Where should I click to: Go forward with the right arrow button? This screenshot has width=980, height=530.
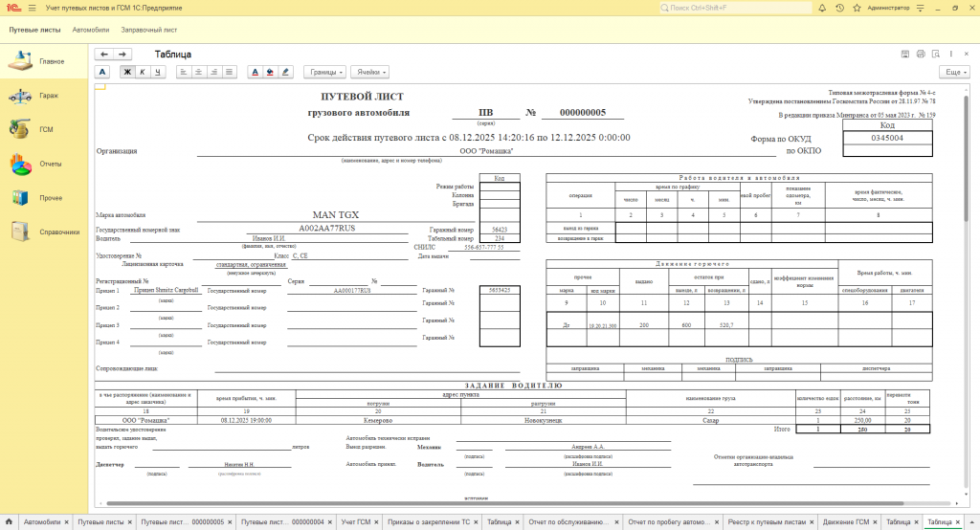(122, 55)
